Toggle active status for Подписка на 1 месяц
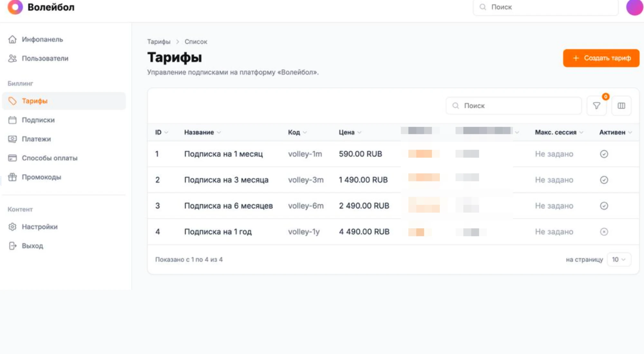This screenshot has height=354, width=644. point(604,154)
